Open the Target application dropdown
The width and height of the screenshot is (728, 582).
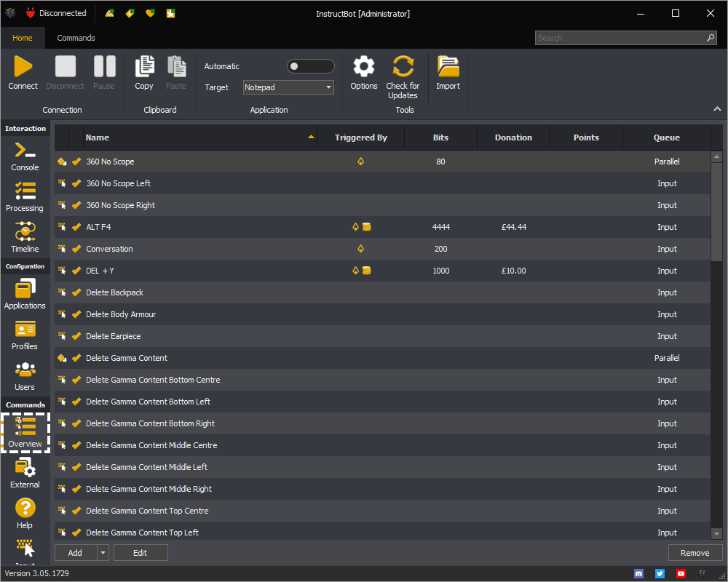tap(288, 87)
